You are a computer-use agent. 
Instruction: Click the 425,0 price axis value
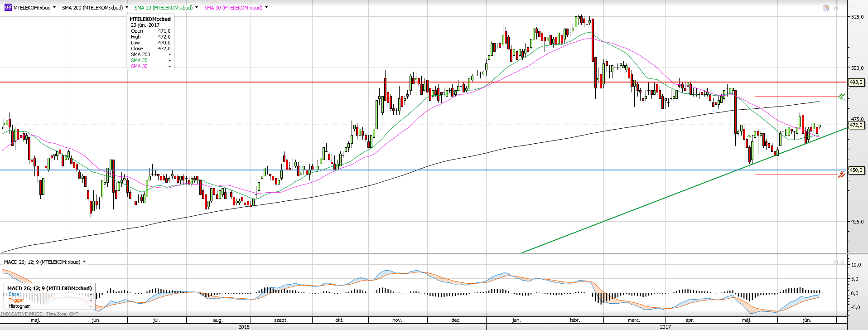pos(858,222)
